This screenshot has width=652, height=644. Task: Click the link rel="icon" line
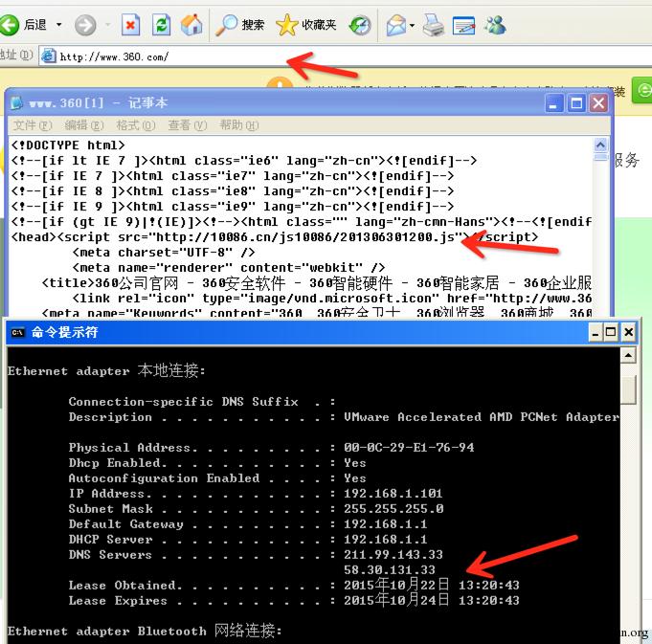[x=332, y=299]
